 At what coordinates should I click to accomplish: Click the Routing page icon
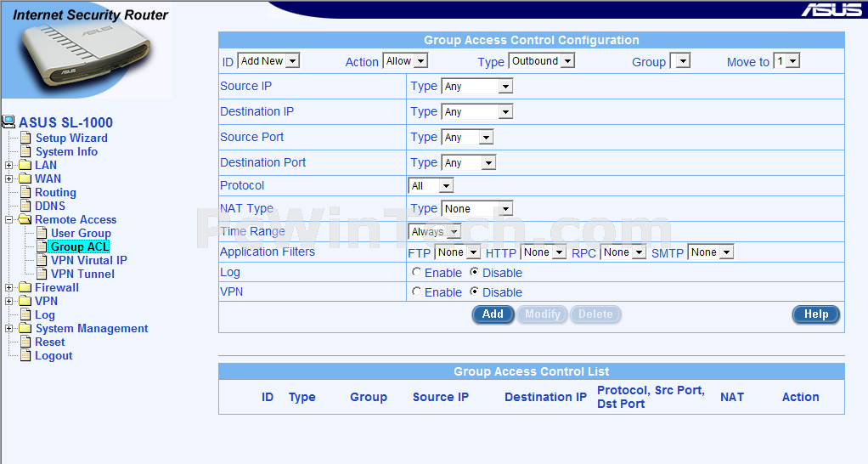(x=25, y=192)
